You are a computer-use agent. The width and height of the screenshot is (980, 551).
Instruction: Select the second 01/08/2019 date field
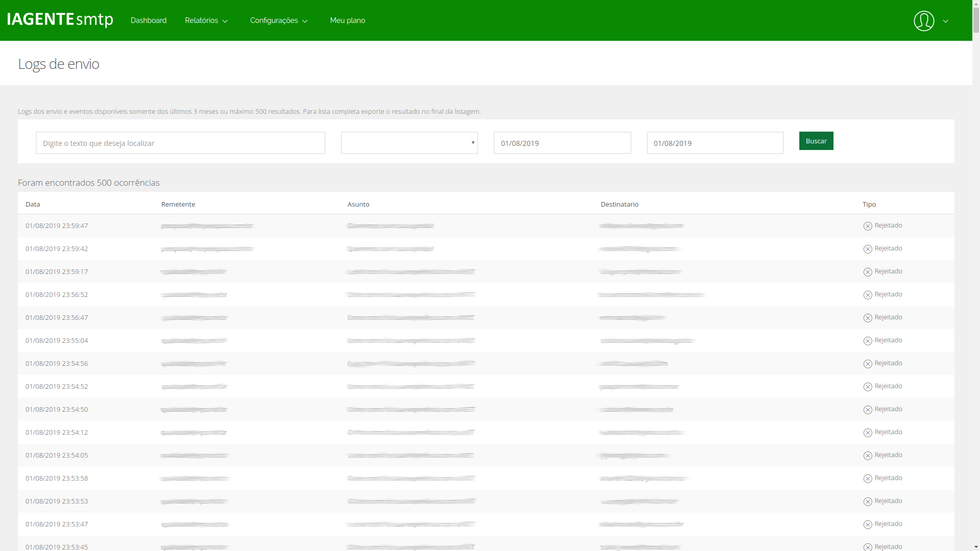pyautogui.click(x=715, y=143)
